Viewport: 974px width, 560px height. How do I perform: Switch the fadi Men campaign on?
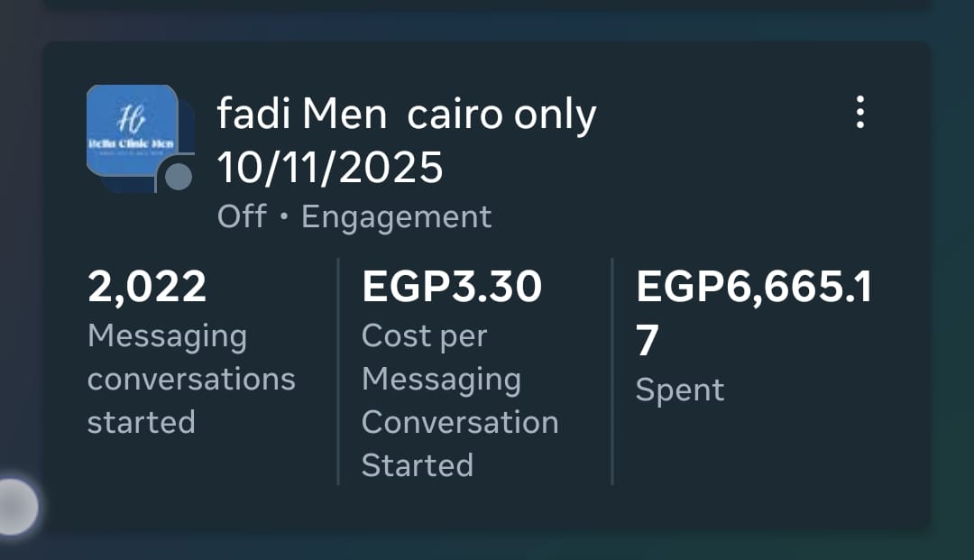point(240,216)
